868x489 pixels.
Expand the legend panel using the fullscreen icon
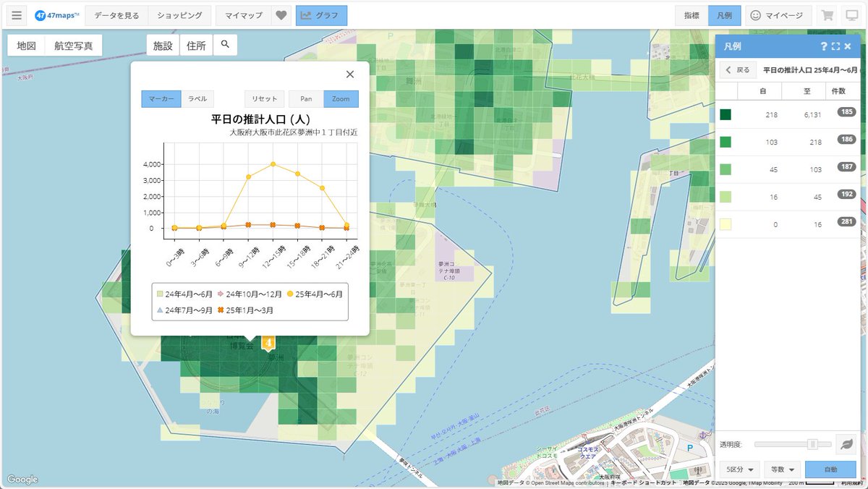pyautogui.click(x=837, y=46)
